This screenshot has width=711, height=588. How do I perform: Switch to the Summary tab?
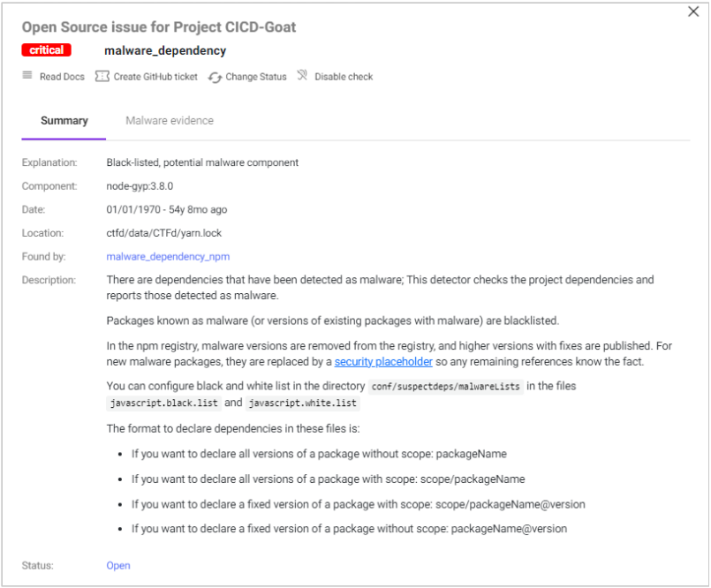tap(64, 120)
